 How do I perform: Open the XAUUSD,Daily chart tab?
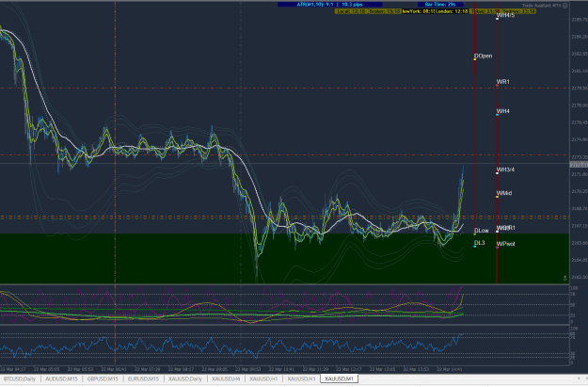(185, 379)
